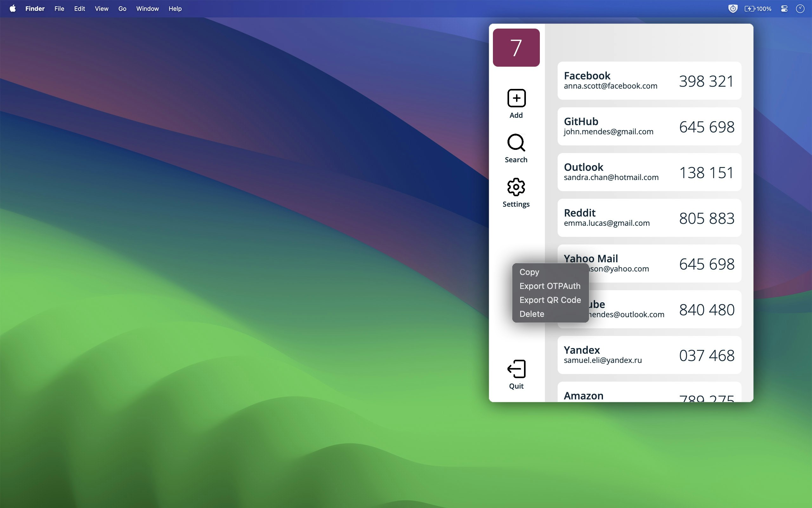Select the Reddit account name
This screenshot has width=812, height=508.
coord(580,213)
